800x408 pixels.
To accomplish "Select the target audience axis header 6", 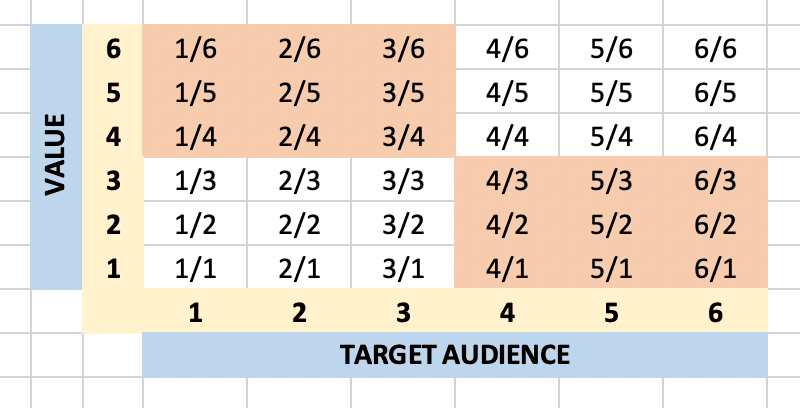I will click(715, 311).
